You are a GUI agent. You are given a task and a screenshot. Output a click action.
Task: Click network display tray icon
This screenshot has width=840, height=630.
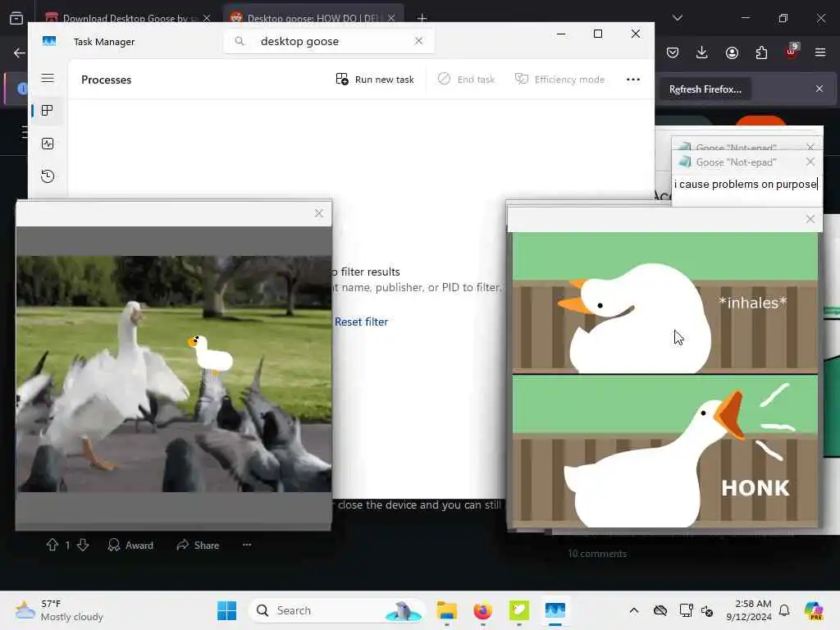[x=686, y=610]
